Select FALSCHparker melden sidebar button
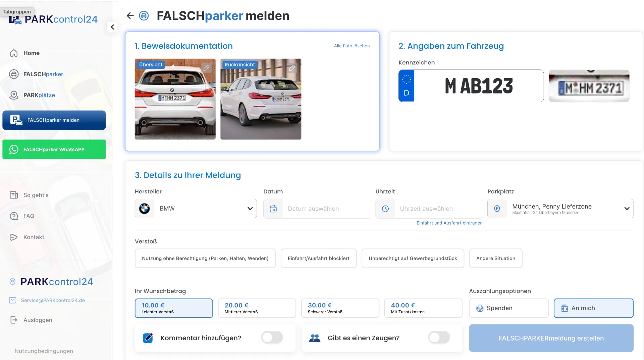Screen dimensions: 644x360 [x=54, y=120]
